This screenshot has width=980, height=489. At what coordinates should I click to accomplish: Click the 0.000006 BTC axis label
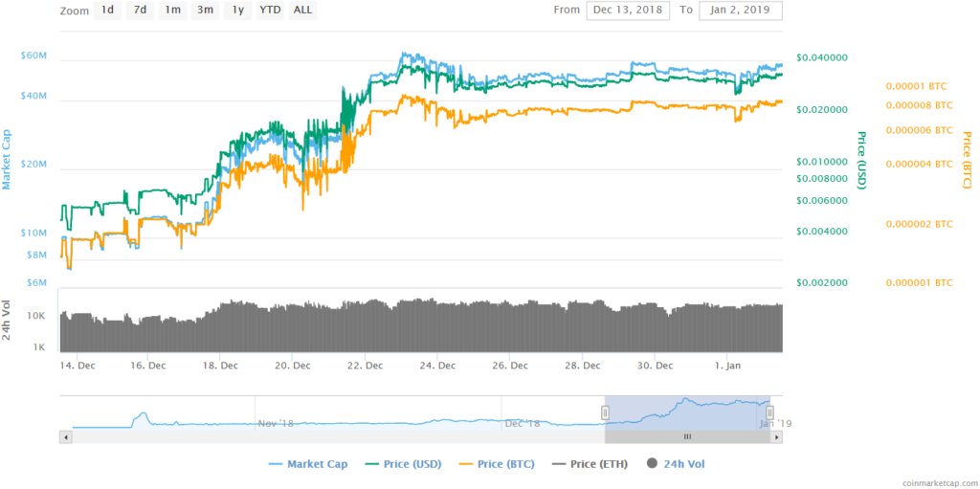920,130
